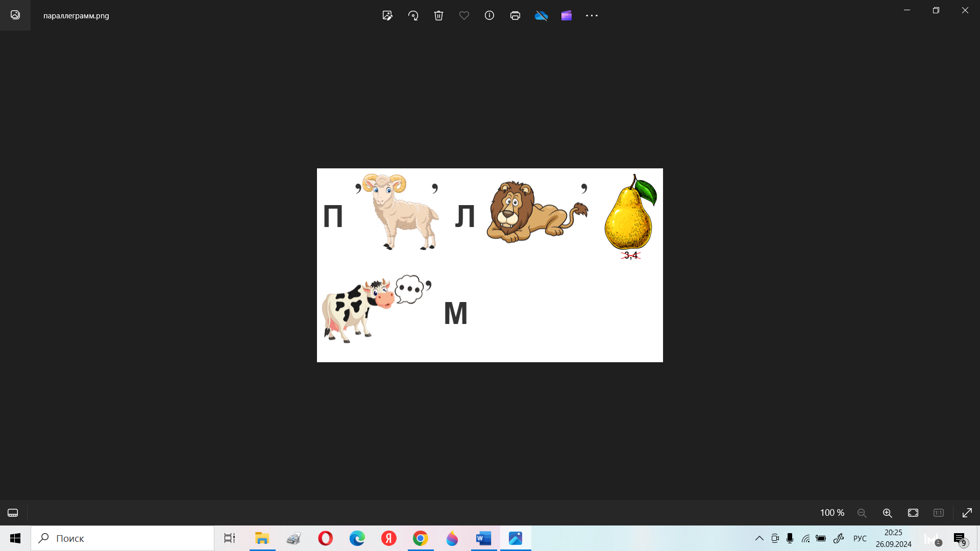Open pen workspace tray icon

click(839, 538)
